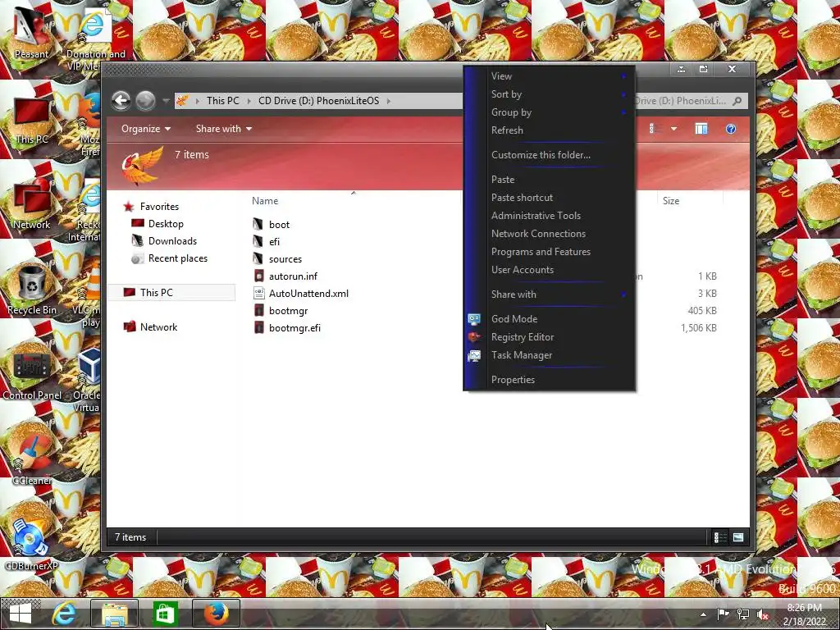Click the Forward navigation arrow
The width and height of the screenshot is (840, 630).
coord(145,100)
